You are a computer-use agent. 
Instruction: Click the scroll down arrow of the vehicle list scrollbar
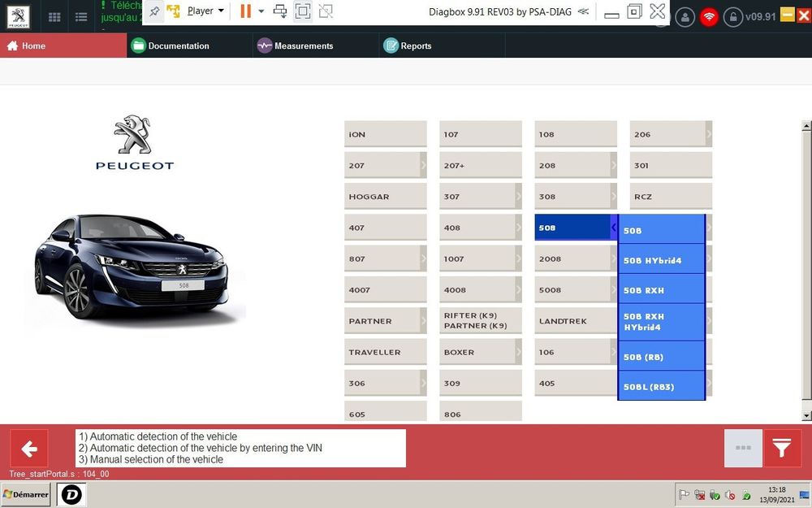point(806,415)
